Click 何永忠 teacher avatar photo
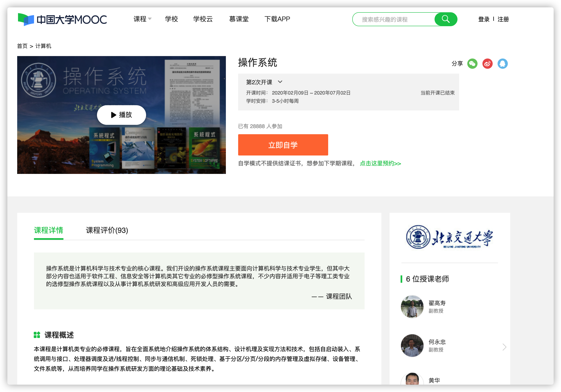The height and width of the screenshot is (392, 561). point(412,345)
